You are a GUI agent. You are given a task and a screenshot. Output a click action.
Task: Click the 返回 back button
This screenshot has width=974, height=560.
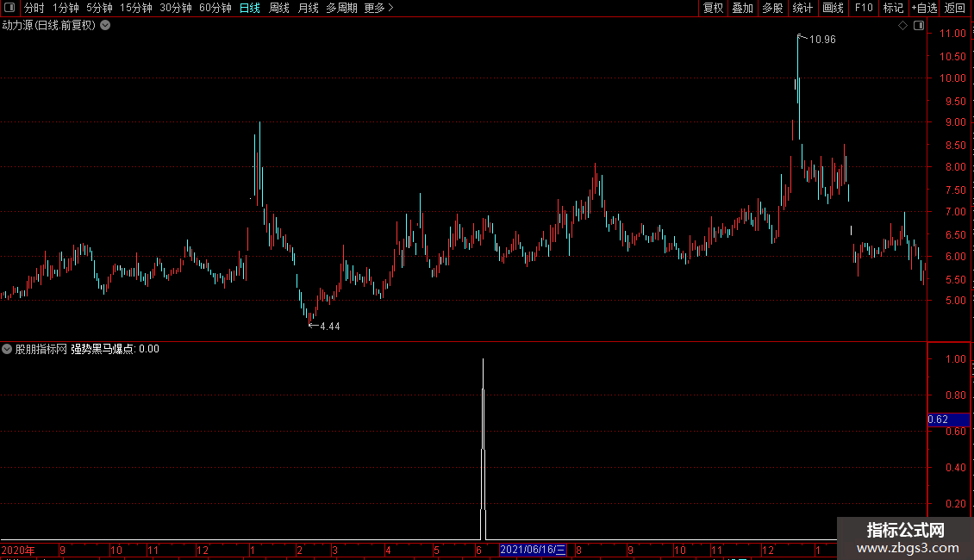click(955, 8)
